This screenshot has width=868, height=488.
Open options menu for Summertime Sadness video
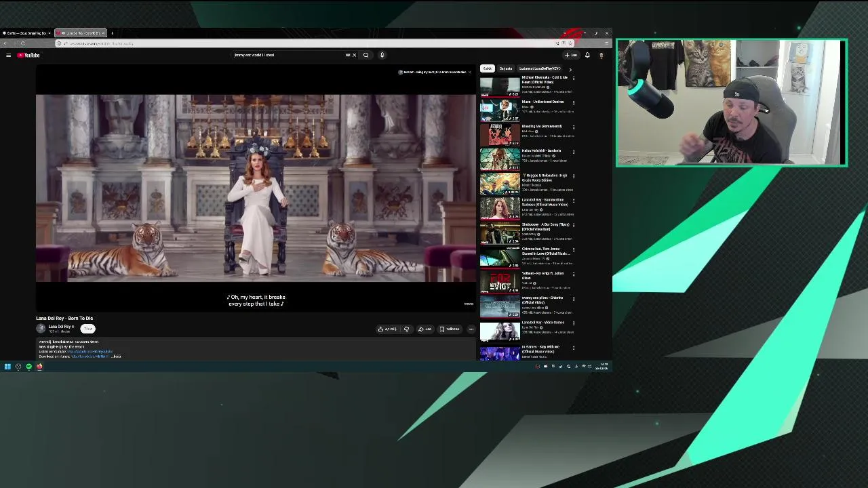point(574,201)
